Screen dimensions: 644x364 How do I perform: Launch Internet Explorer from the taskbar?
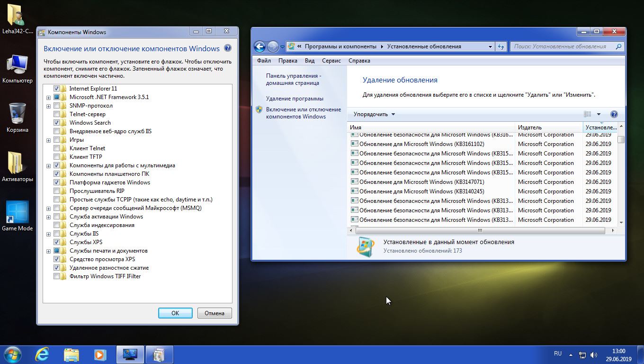pos(42,355)
